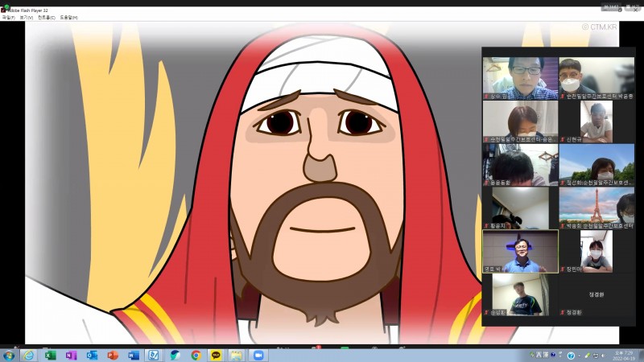Select the bottom-left participant in a dark t-shirt
This screenshot has width=644, height=362.
point(520,294)
